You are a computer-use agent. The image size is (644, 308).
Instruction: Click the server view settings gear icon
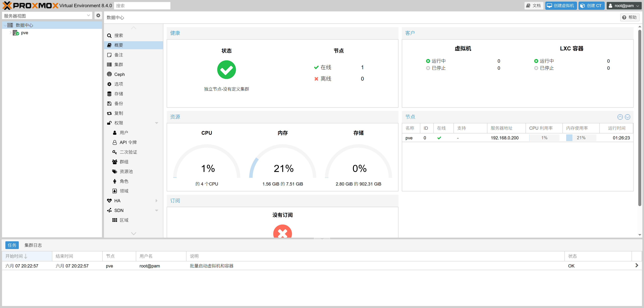98,15
